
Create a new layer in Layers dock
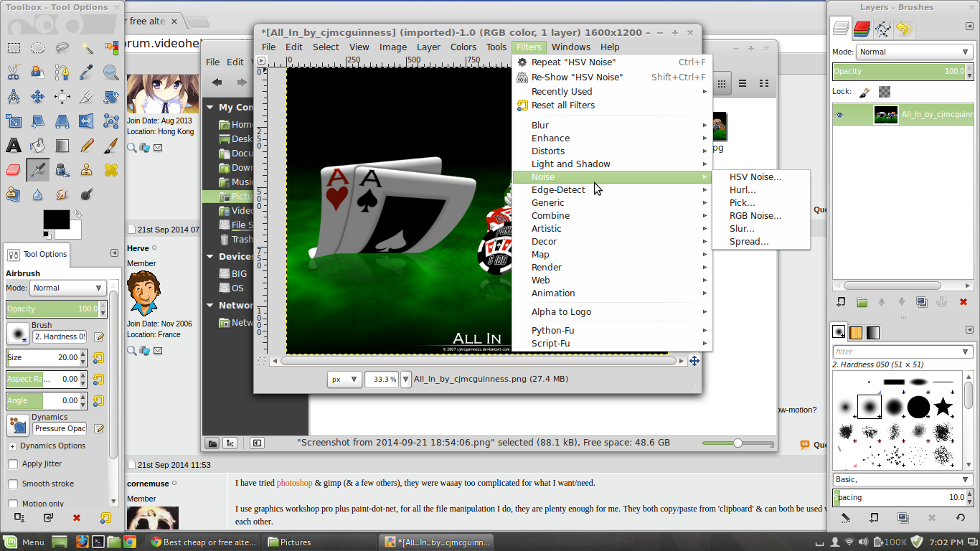(842, 302)
